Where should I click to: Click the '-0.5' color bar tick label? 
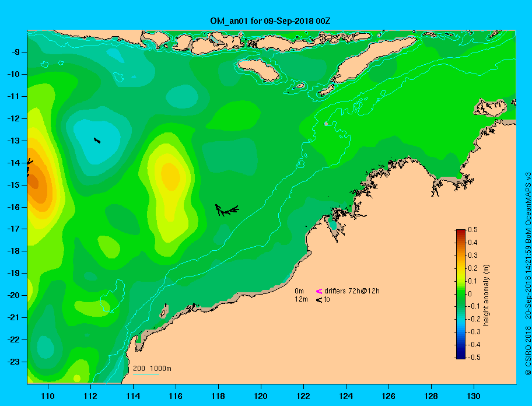[474, 358]
